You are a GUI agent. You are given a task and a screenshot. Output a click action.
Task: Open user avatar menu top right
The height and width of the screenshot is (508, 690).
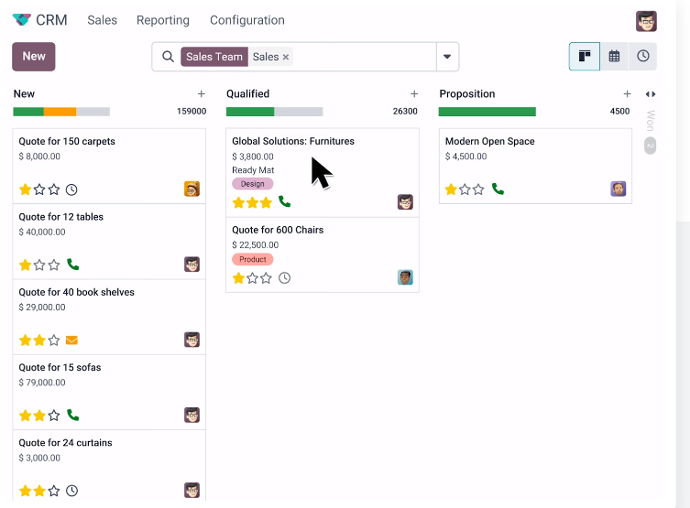646,21
